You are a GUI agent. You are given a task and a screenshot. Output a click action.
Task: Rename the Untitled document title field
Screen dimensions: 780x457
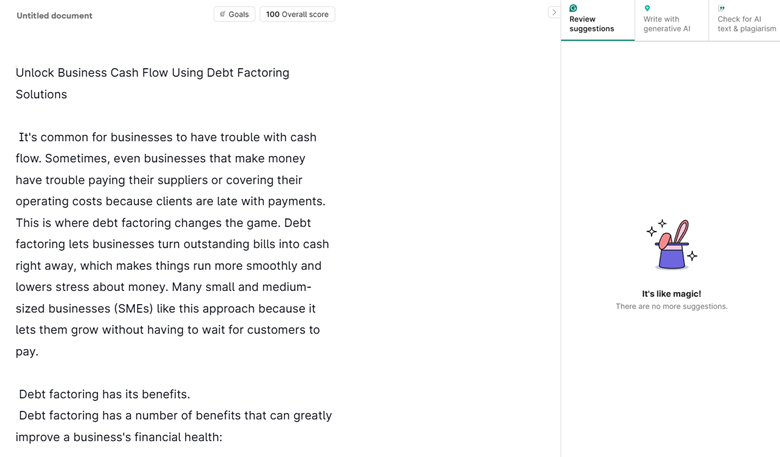(x=55, y=16)
